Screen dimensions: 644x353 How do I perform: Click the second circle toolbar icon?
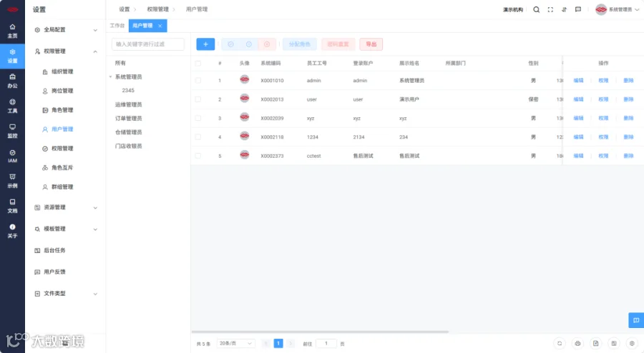click(x=248, y=44)
